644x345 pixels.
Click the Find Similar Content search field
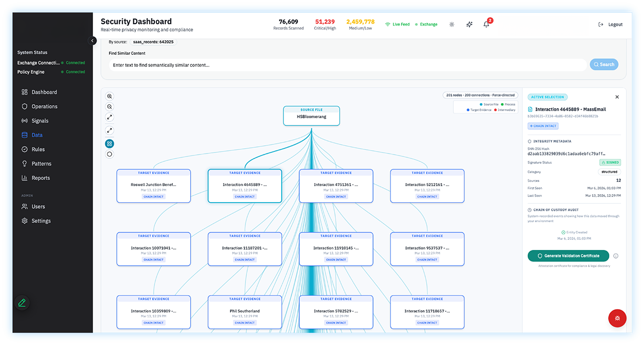[347, 65]
